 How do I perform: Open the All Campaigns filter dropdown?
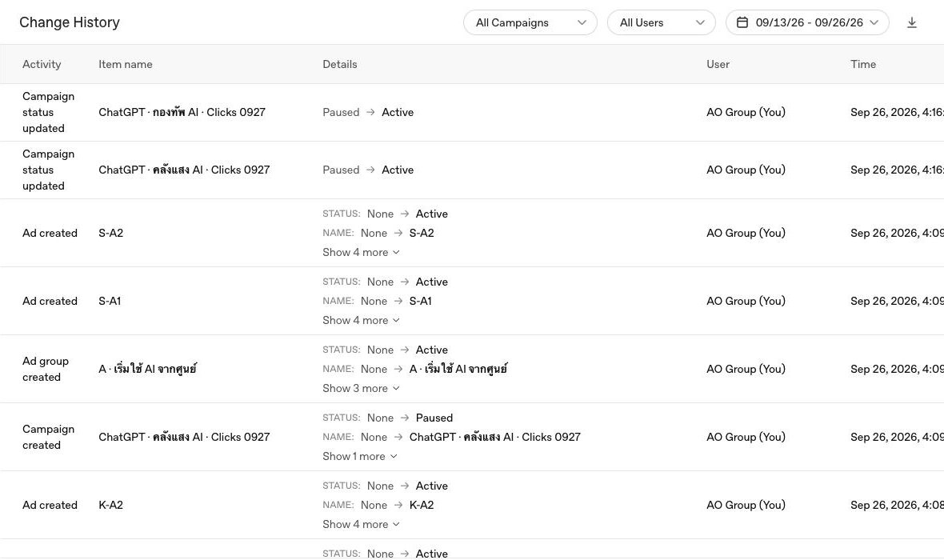pyautogui.click(x=530, y=23)
